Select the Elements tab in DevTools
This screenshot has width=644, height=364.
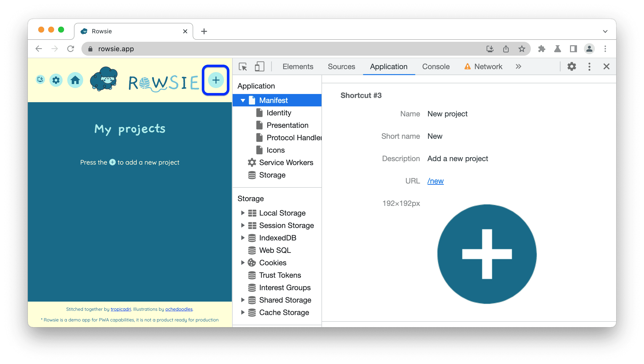[298, 66]
